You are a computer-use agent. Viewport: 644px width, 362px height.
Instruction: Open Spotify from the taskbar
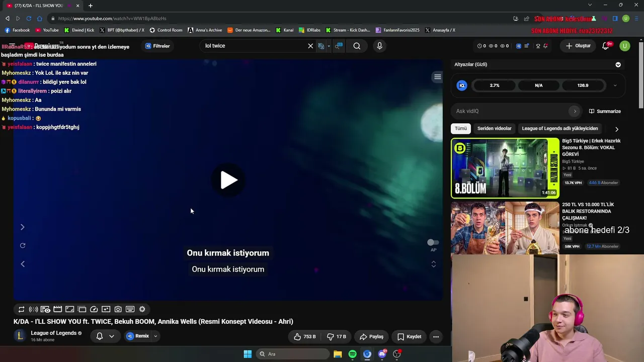pos(352,354)
